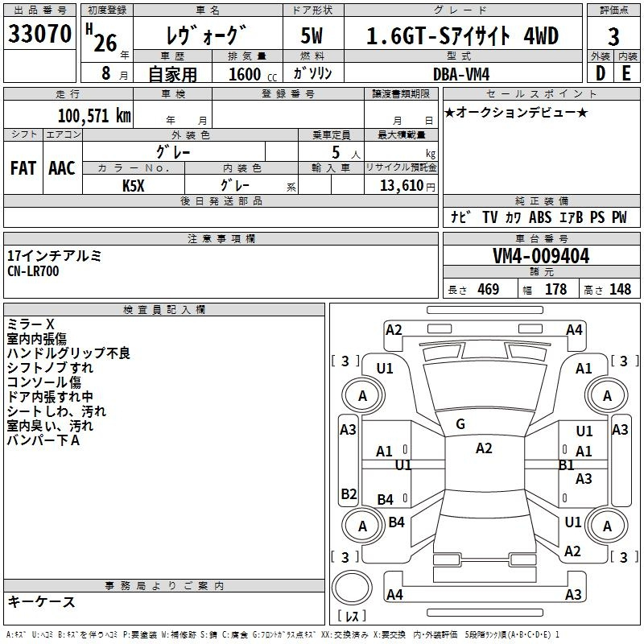Click inspector note バンパー下A
Viewport: 644px width, 644px height.
click(x=43, y=440)
